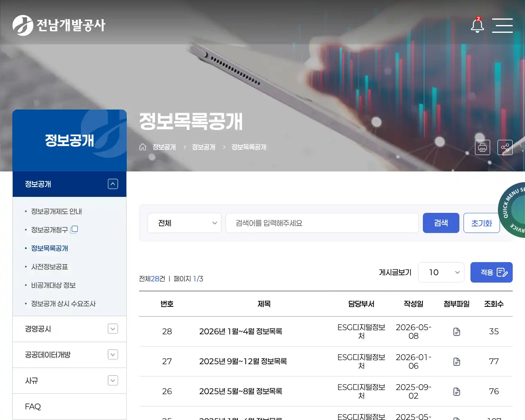Open the 게시글보기 count dropdown showing 10
525x420 pixels.
441,272
